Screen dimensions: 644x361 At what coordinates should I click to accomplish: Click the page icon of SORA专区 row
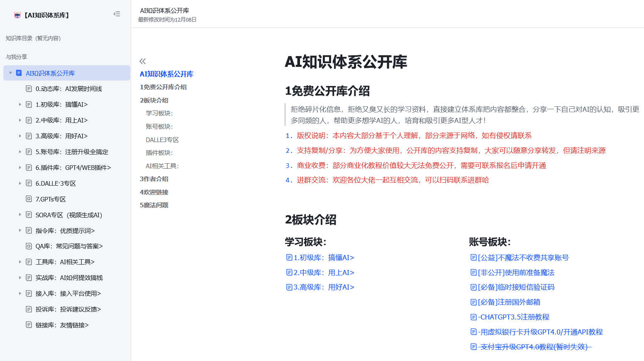tap(29, 215)
